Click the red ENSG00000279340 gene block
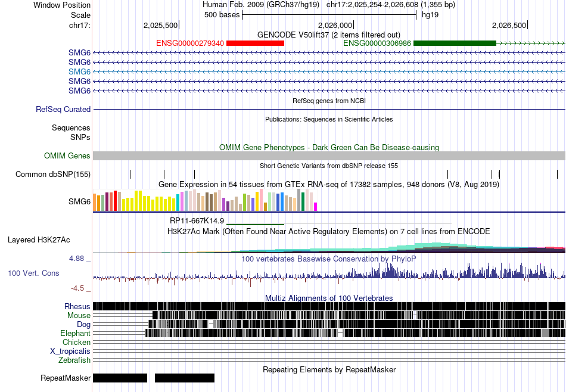The height and width of the screenshot is (392, 566). pyautogui.click(x=255, y=43)
